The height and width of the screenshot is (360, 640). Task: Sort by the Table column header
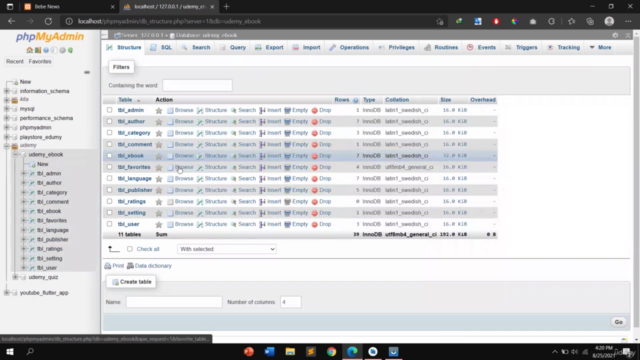click(125, 100)
